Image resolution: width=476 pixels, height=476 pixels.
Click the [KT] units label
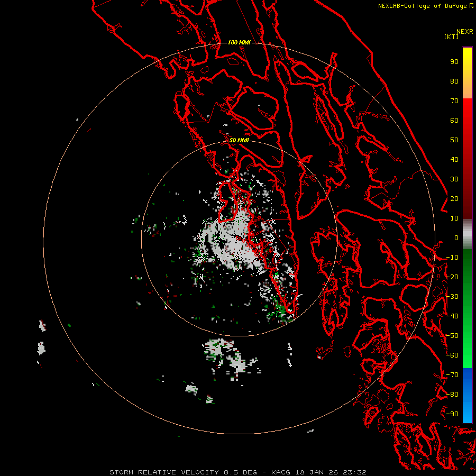[x=451, y=36]
